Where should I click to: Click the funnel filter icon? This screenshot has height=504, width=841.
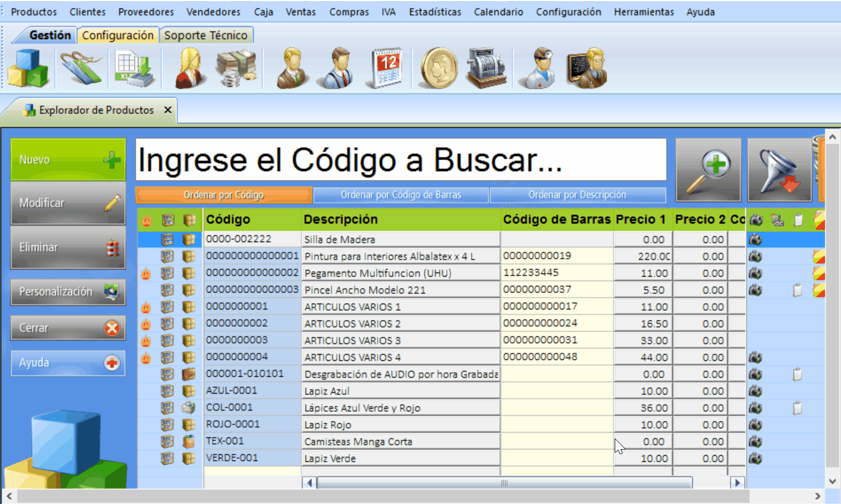(x=780, y=170)
